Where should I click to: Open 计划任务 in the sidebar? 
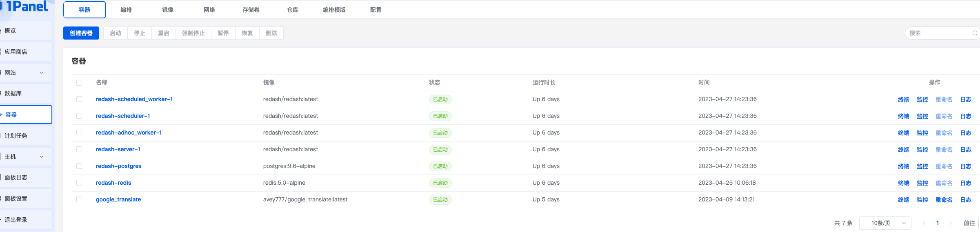coord(26,136)
